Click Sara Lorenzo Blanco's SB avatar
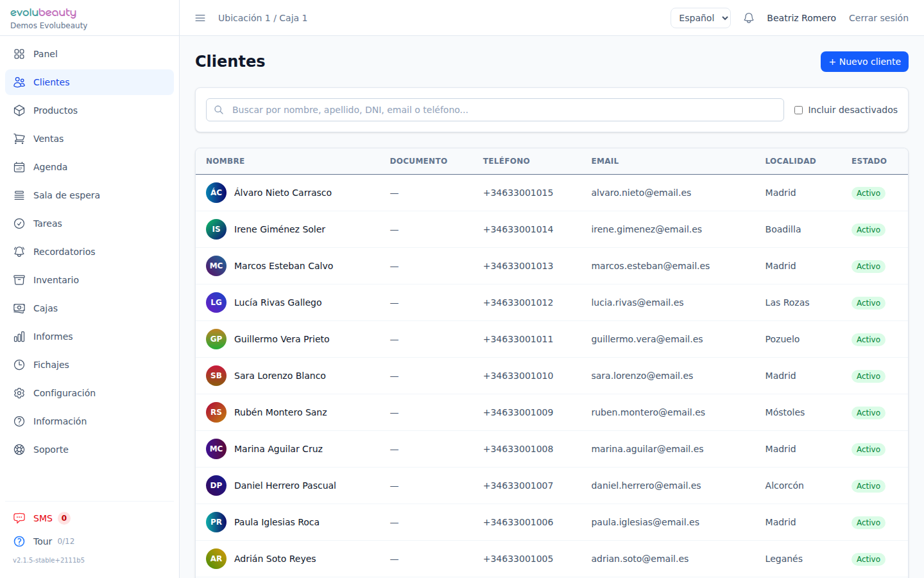 point(216,376)
